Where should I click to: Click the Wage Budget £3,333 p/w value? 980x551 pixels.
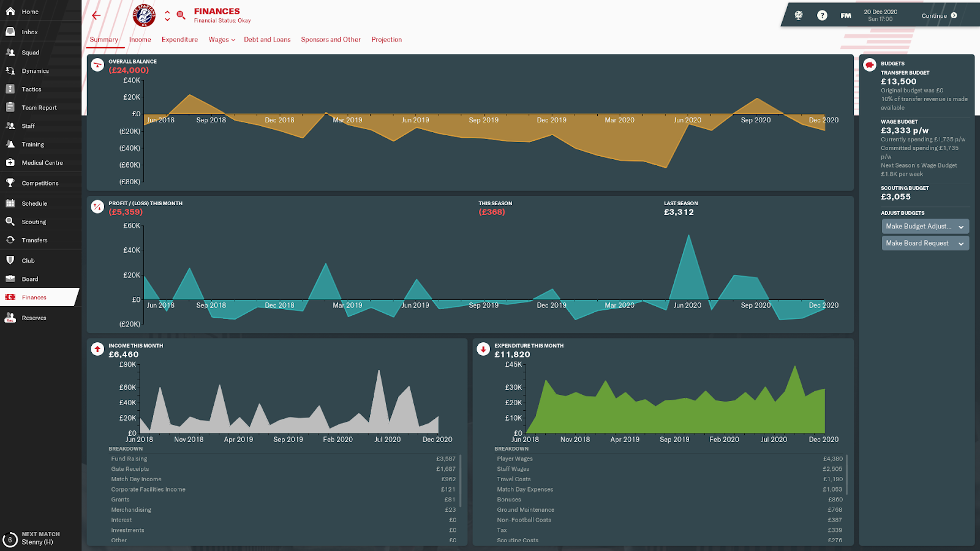point(905,130)
